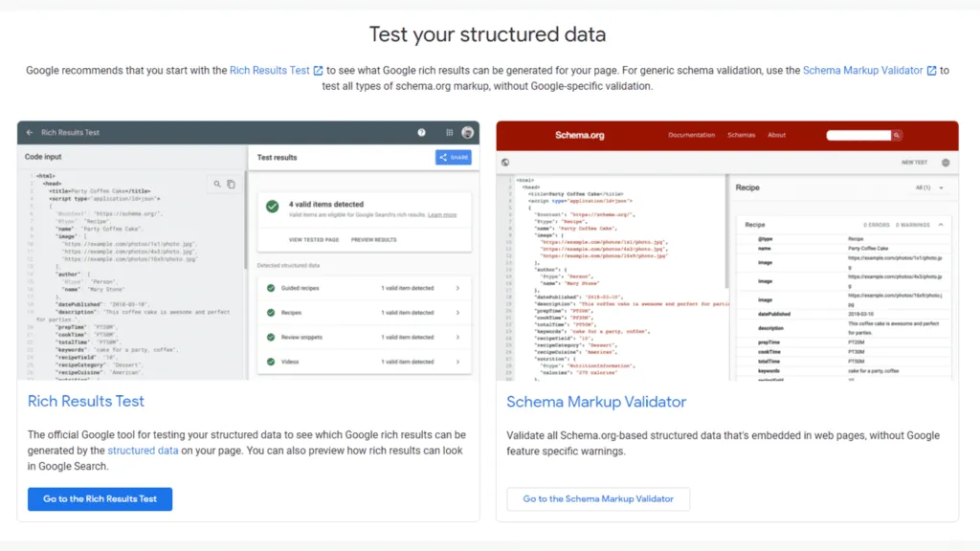The image size is (980, 551).
Task: Expand the Recipes row chevron
Action: coord(458,313)
